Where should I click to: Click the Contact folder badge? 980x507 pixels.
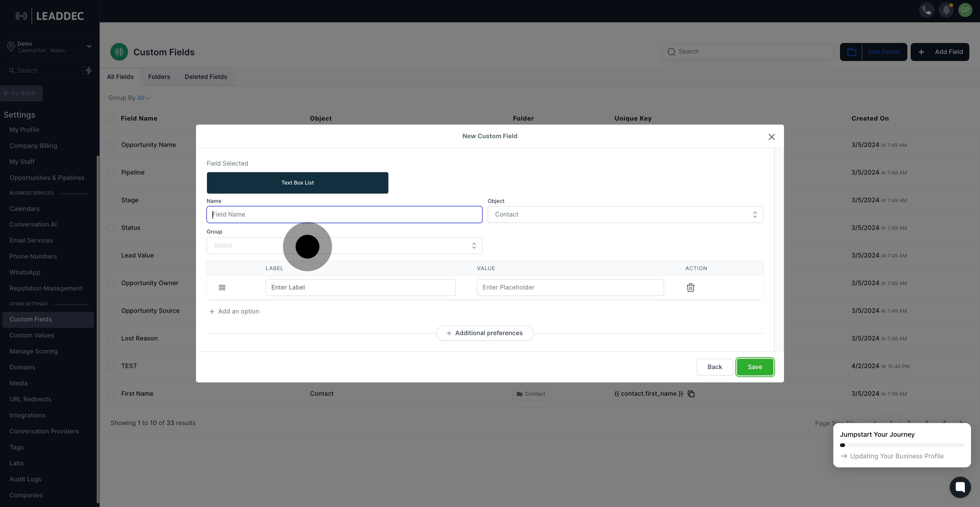pos(530,394)
